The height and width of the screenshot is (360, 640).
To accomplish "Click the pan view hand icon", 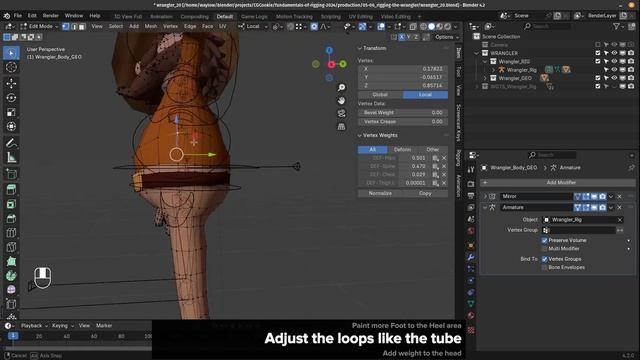I will click(x=342, y=100).
